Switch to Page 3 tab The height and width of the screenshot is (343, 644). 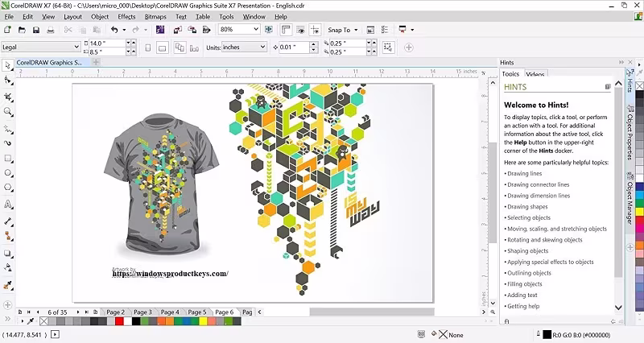143,312
